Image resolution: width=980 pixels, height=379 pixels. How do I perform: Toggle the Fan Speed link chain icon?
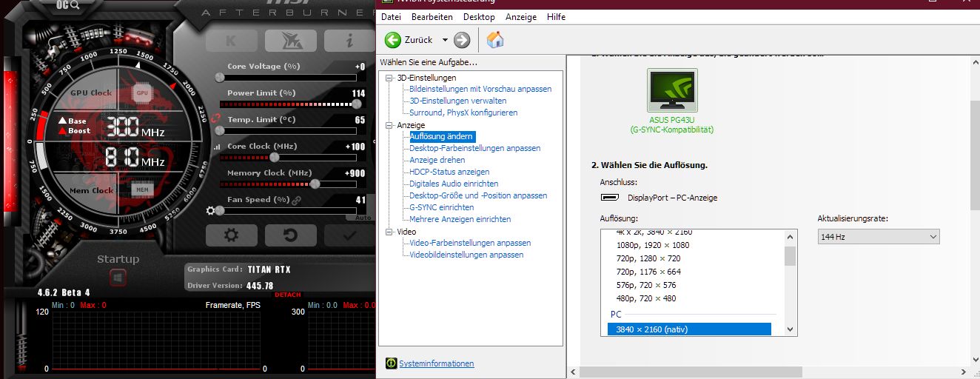click(x=297, y=200)
